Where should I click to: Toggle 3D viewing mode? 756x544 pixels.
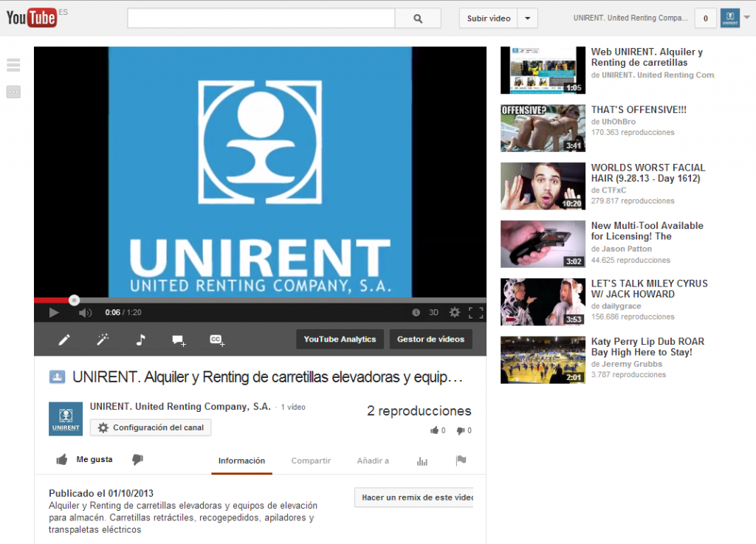click(433, 313)
